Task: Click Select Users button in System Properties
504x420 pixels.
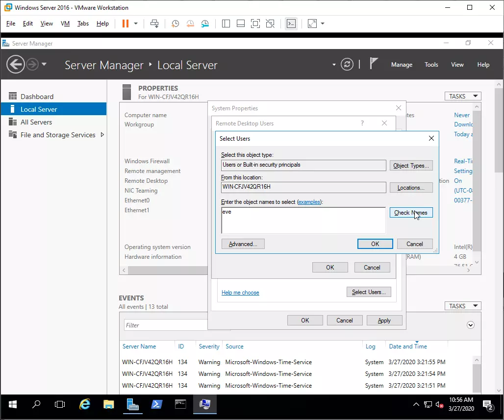Action: pyautogui.click(x=369, y=292)
